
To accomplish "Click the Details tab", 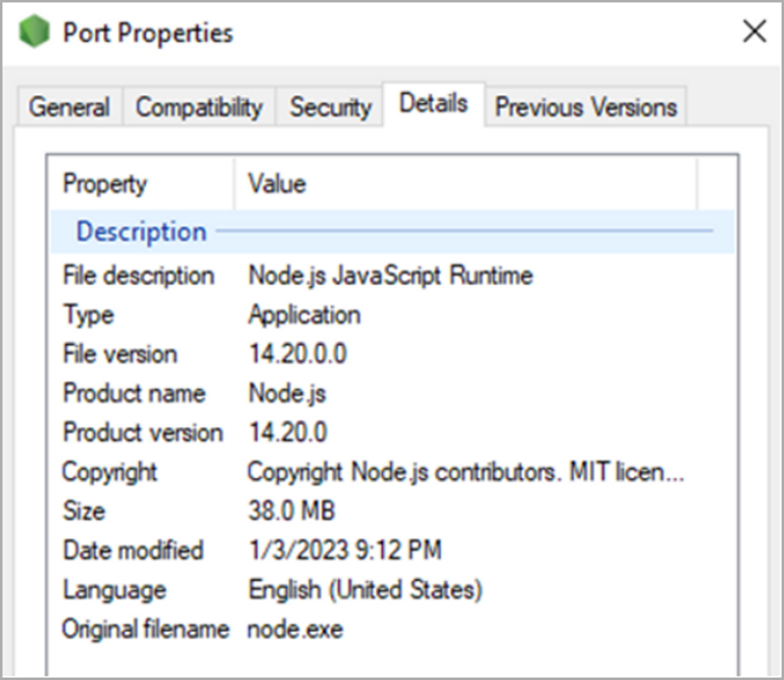I will pyautogui.click(x=434, y=104).
